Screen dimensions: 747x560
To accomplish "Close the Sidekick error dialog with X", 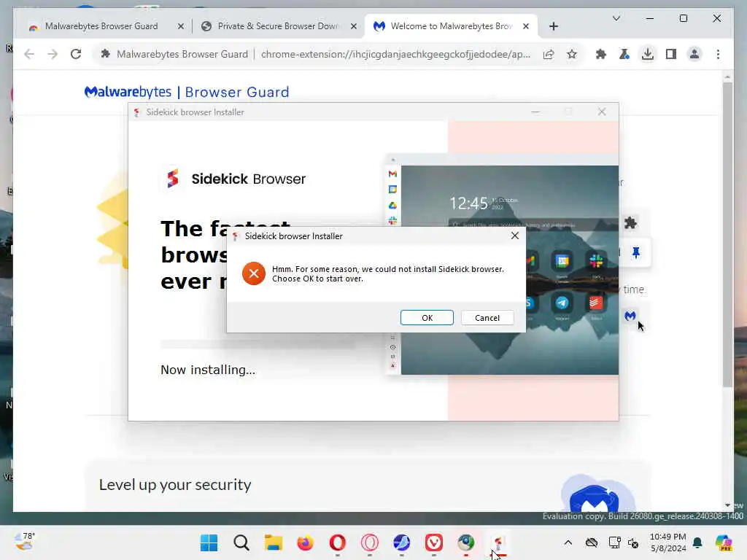I will coord(514,236).
